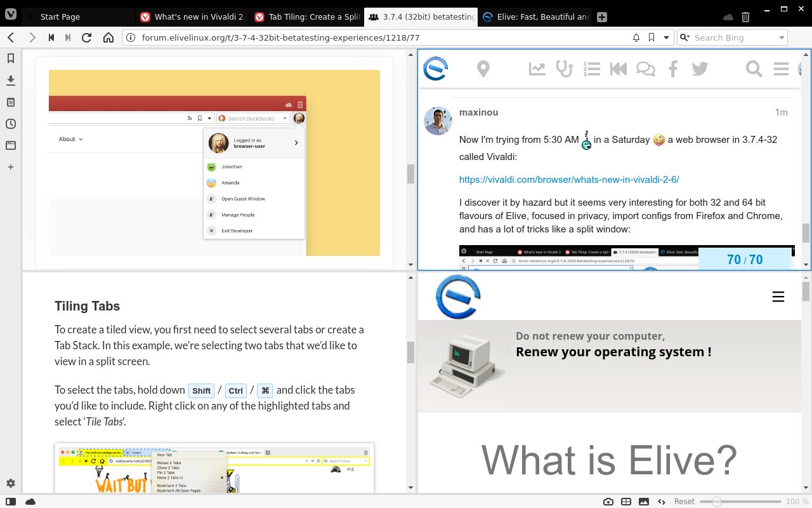Open forum search magnifier
Screen dimensions: 812x508
coord(754,69)
